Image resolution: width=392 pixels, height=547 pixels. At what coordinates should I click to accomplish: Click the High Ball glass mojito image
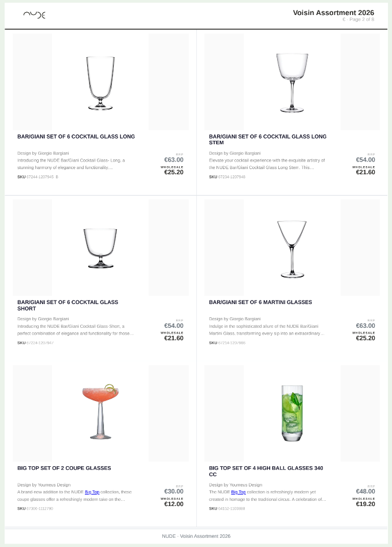tap(292, 413)
